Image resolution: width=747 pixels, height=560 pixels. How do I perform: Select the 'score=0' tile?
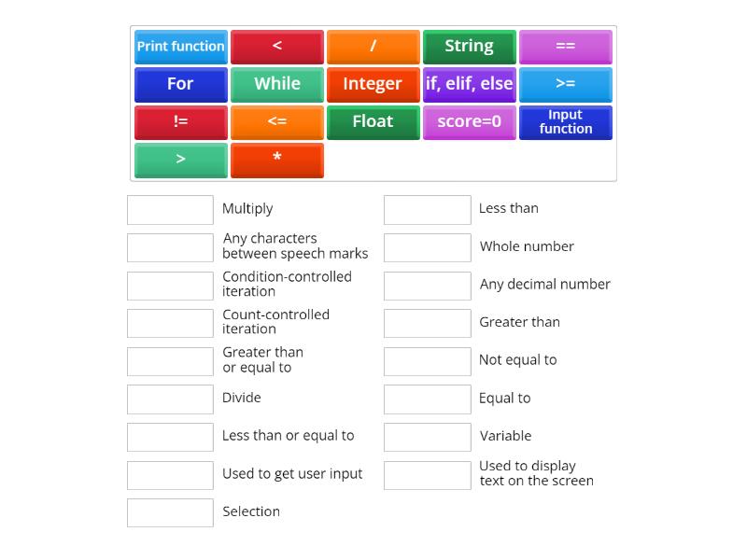(x=469, y=122)
